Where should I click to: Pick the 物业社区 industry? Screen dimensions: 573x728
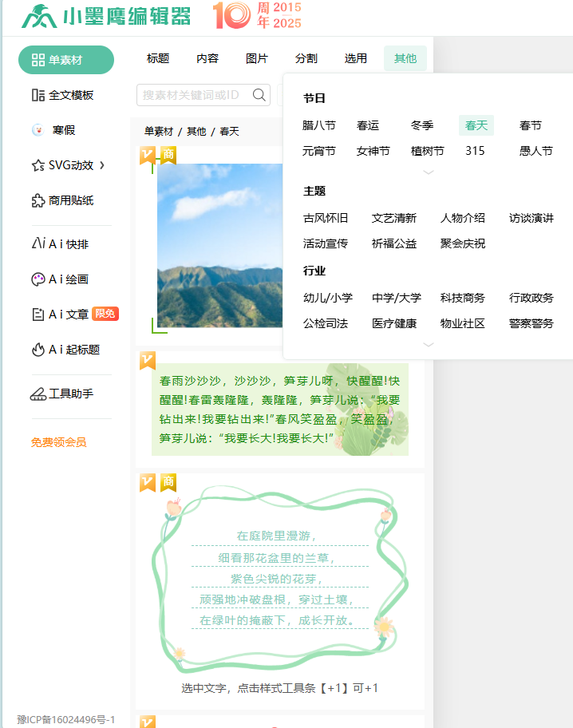(463, 323)
